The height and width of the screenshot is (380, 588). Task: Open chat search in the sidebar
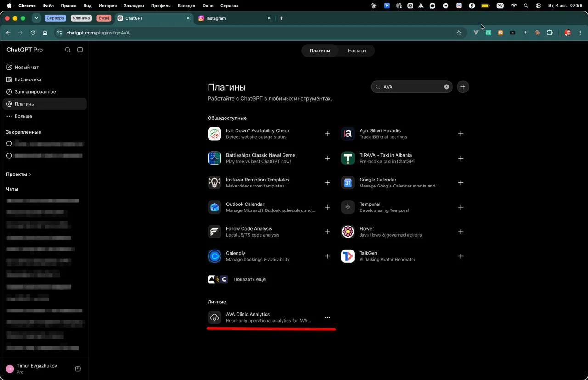pyautogui.click(x=68, y=50)
